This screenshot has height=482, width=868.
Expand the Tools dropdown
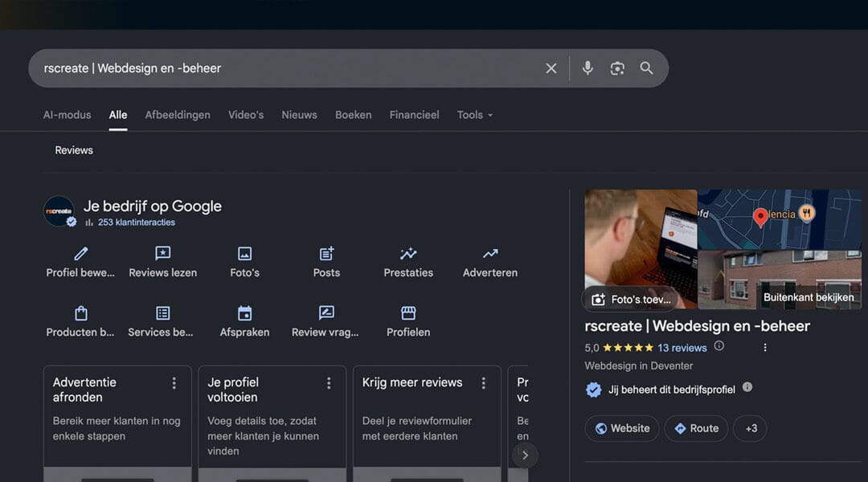coord(474,115)
